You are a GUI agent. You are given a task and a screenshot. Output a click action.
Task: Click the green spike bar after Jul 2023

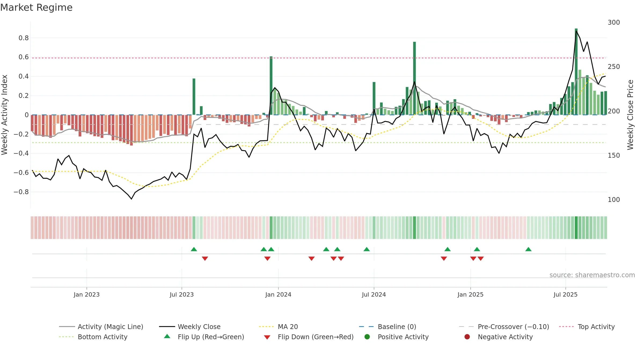[194, 97]
